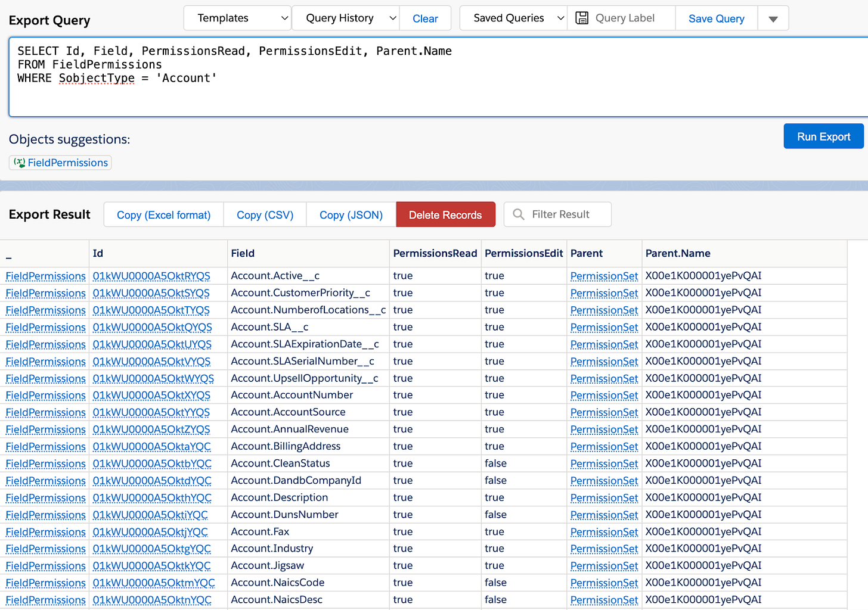Open record Id 01kWU0000A5OktWYQS

pos(153,378)
